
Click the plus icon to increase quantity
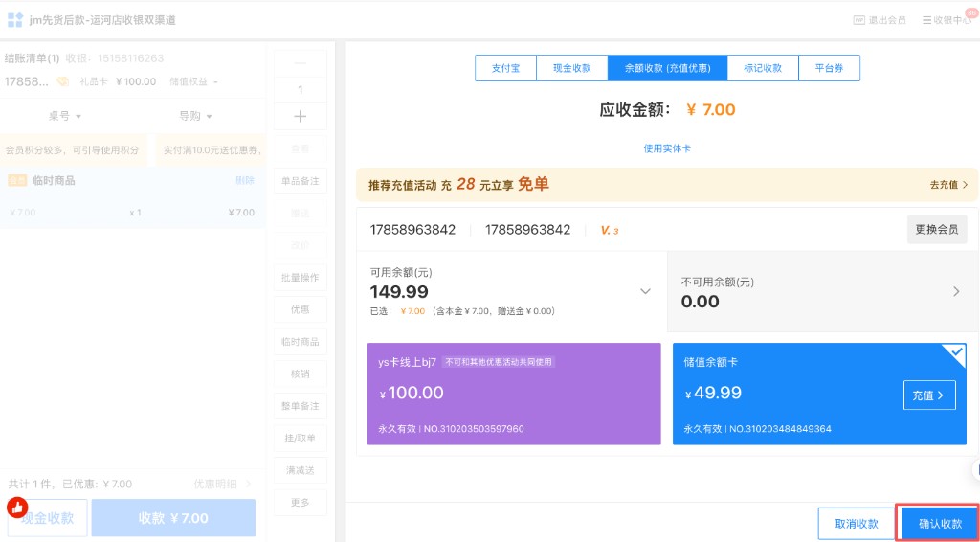click(x=300, y=116)
